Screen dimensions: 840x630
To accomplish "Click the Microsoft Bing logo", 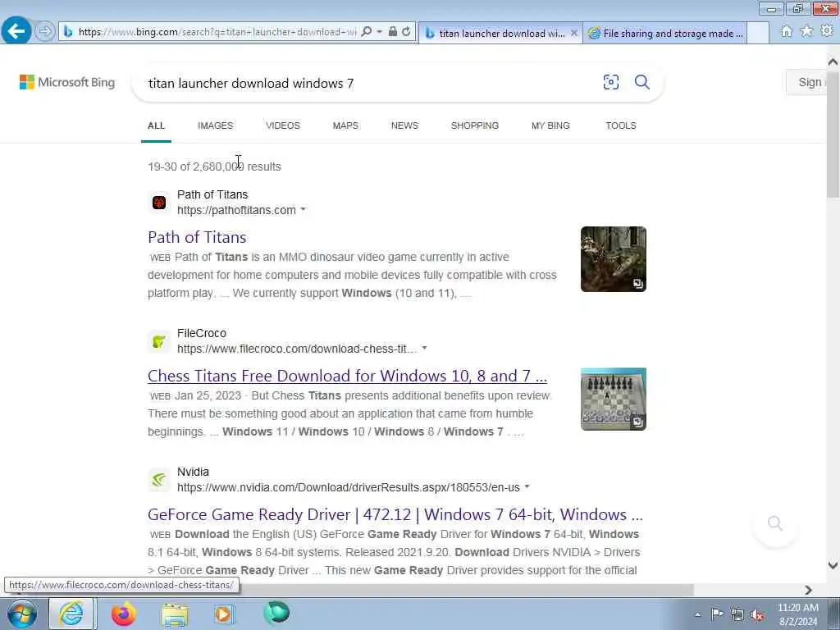I will pyautogui.click(x=67, y=82).
